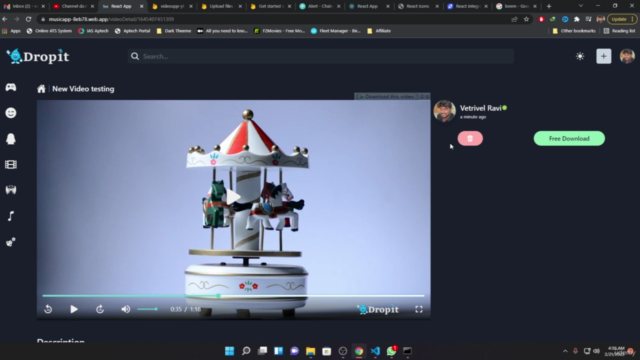Switch to the Upload files browser tab
640x360 pixels.
[x=221, y=6]
